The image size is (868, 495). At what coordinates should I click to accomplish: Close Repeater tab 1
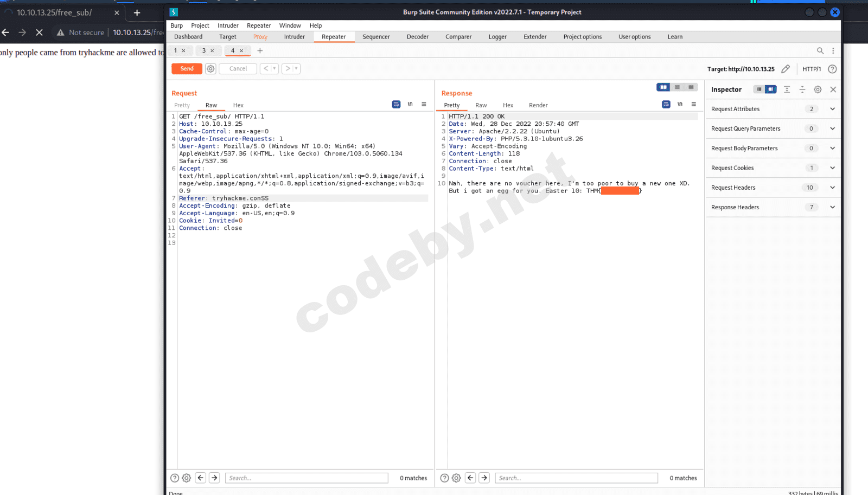coord(183,50)
